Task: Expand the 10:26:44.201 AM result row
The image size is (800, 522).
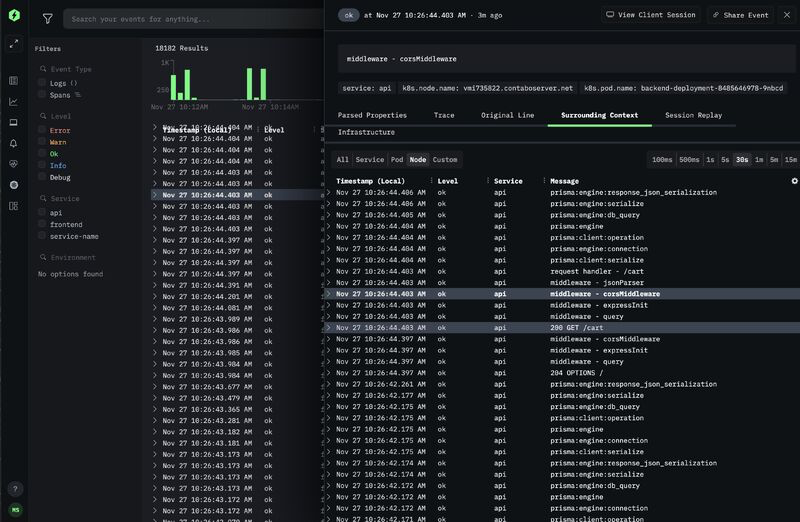Action: point(155,296)
